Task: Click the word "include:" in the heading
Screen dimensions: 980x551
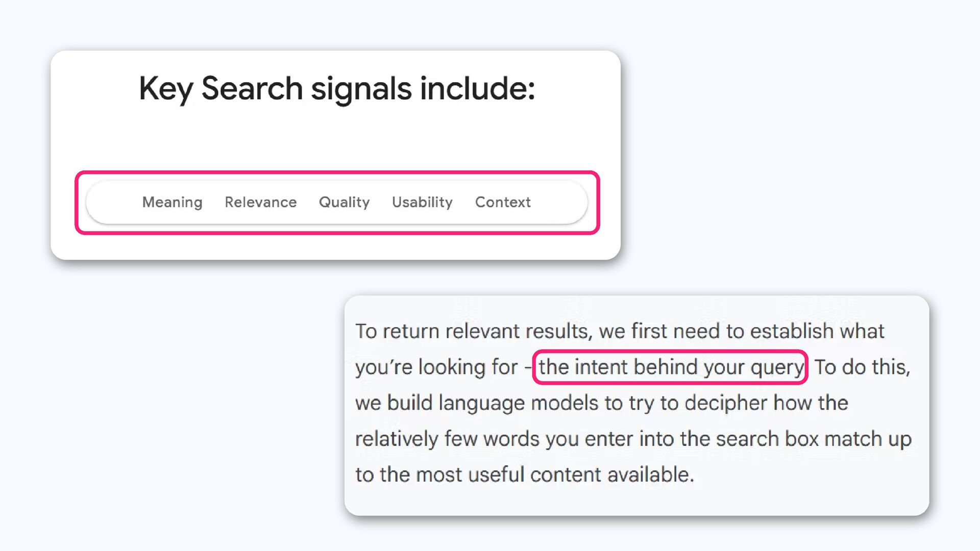Action: pyautogui.click(x=478, y=88)
